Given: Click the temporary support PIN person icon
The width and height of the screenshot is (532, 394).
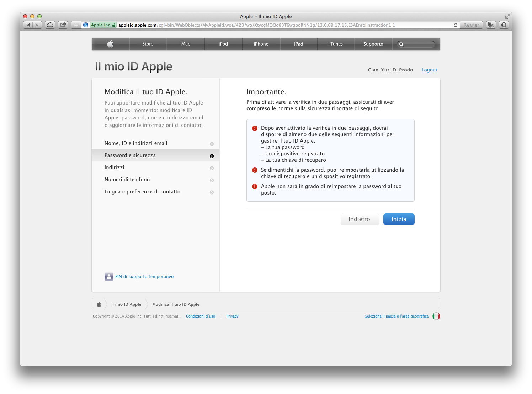Looking at the screenshot, I should click(x=109, y=277).
